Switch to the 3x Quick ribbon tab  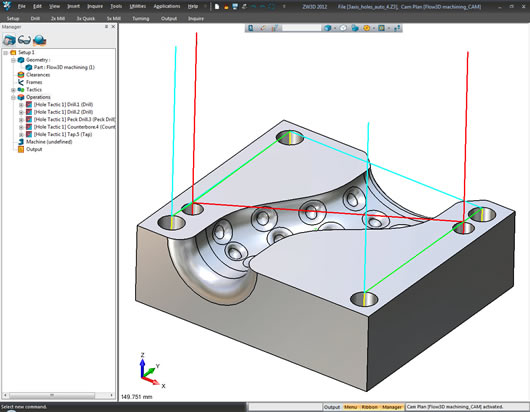86,19
